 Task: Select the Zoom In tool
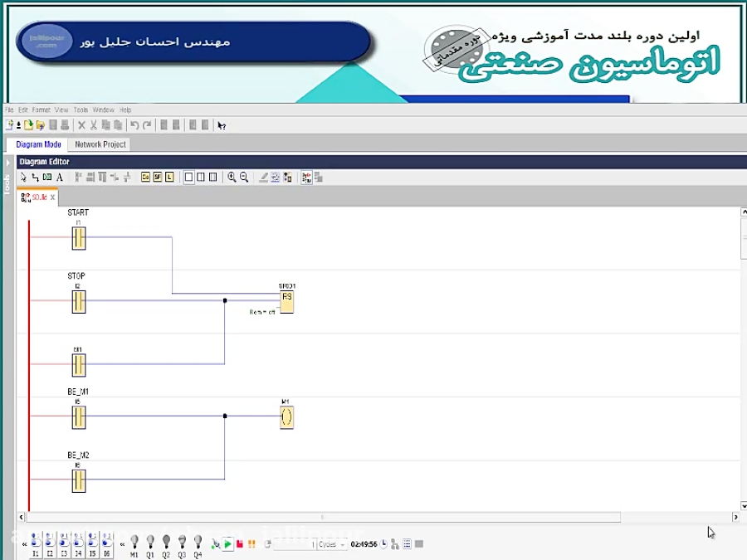231,177
